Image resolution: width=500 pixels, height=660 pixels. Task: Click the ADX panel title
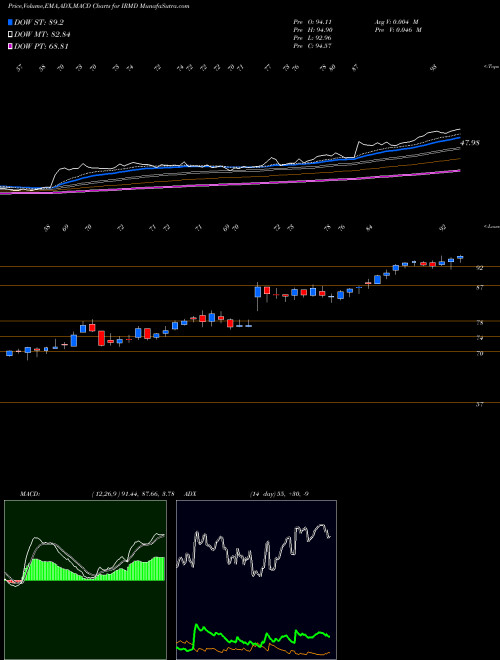pyautogui.click(x=192, y=494)
